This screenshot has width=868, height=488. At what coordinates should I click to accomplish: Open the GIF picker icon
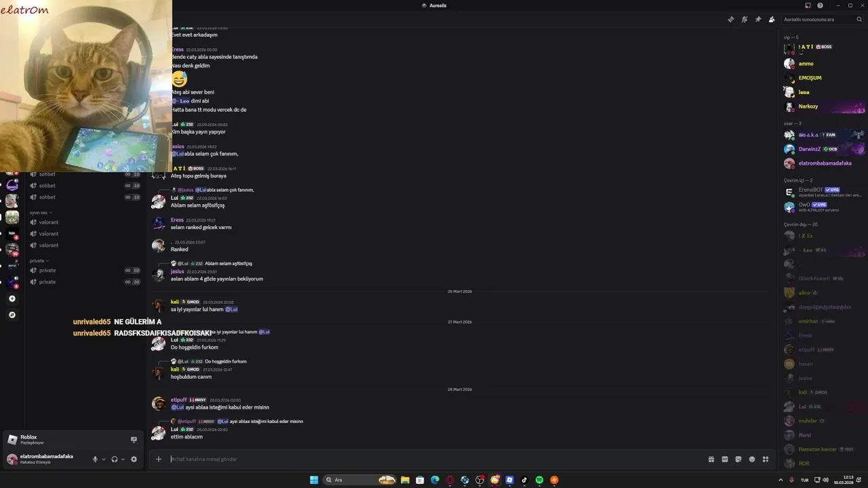click(x=725, y=459)
